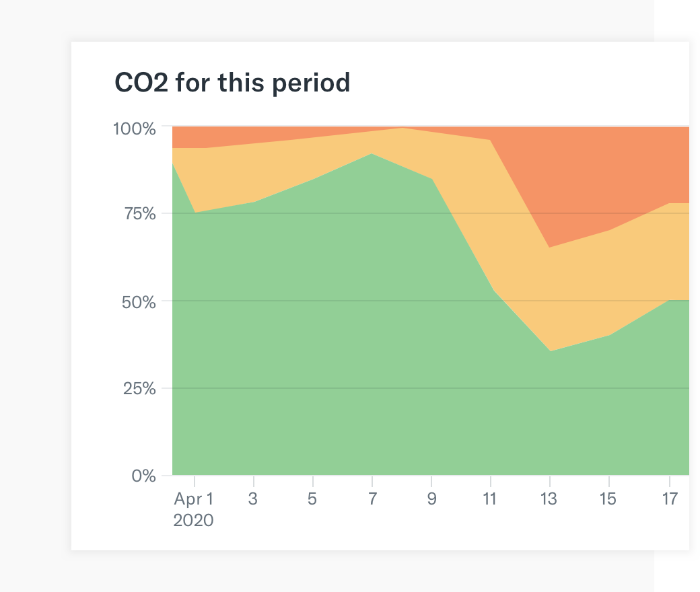
Task: Click the x-axis tick labeled 9
Action: point(431,499)
